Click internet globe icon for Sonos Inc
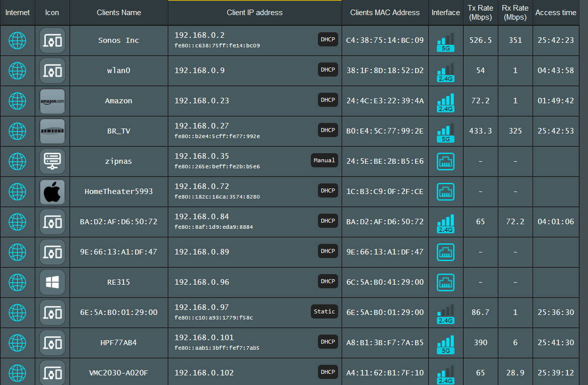 (17, 40)
